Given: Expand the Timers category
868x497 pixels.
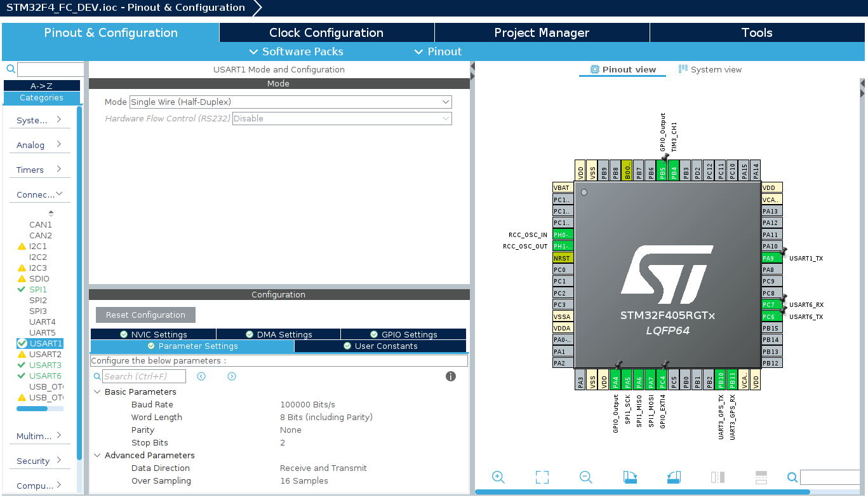Looking at the screenshot, I should tap(39, 170).
